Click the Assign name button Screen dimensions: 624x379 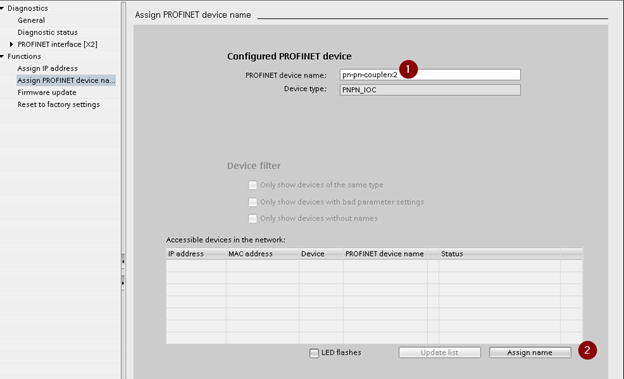click(530, 353)
